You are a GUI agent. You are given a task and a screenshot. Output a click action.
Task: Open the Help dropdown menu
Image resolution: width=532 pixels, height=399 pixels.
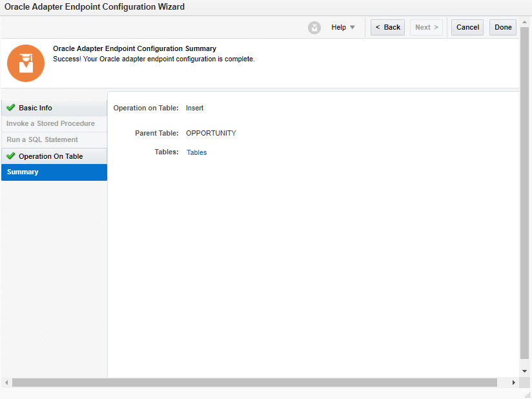(343, 28)
